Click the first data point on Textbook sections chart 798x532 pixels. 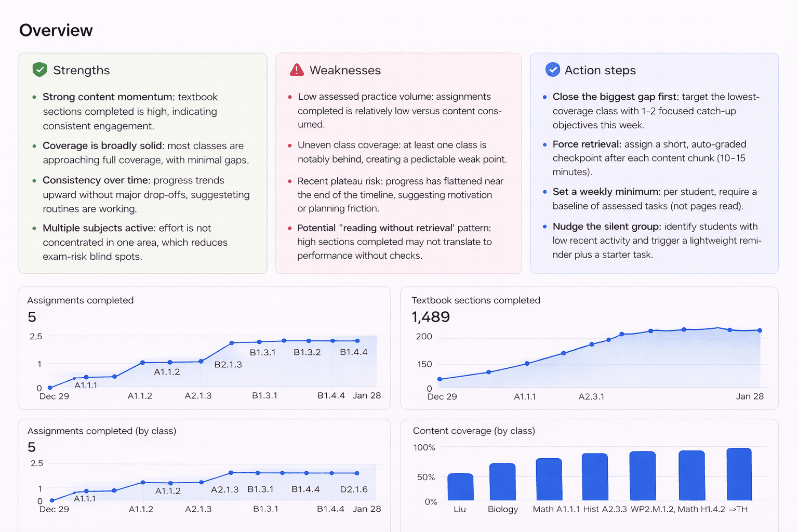tap(440, 379)
